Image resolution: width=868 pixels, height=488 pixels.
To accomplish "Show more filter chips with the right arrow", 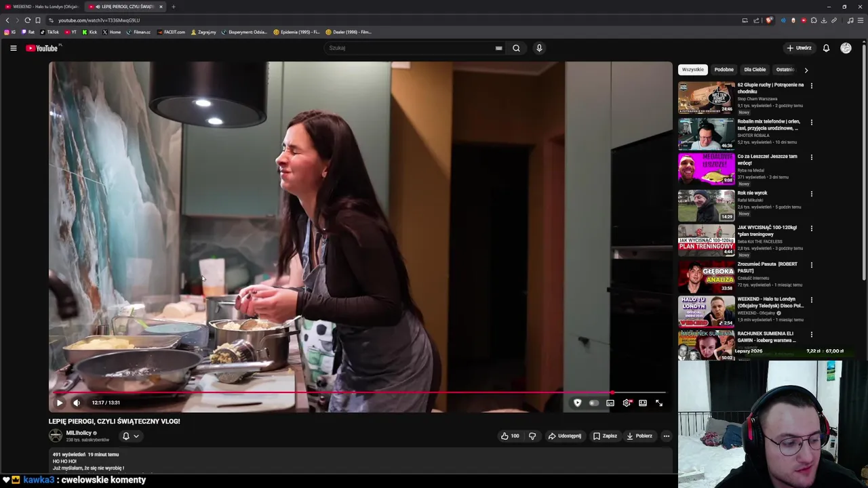I will 806,70.
